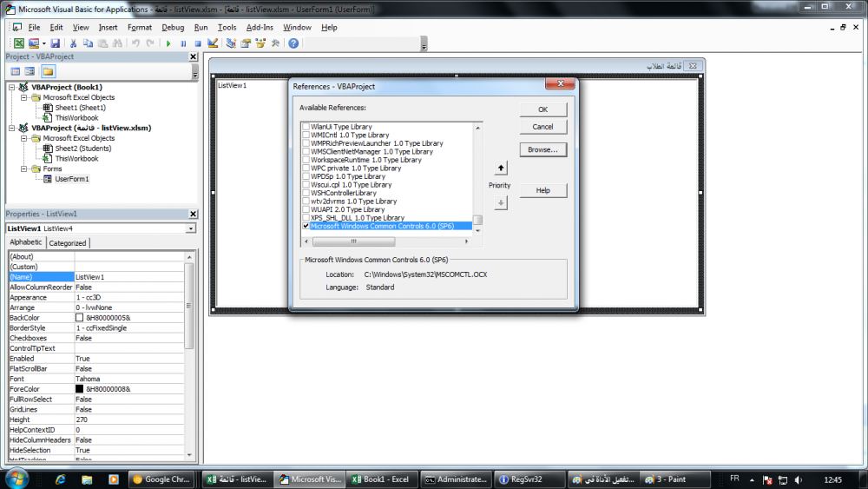Save the project with the floppy icon

click(56, 43)
